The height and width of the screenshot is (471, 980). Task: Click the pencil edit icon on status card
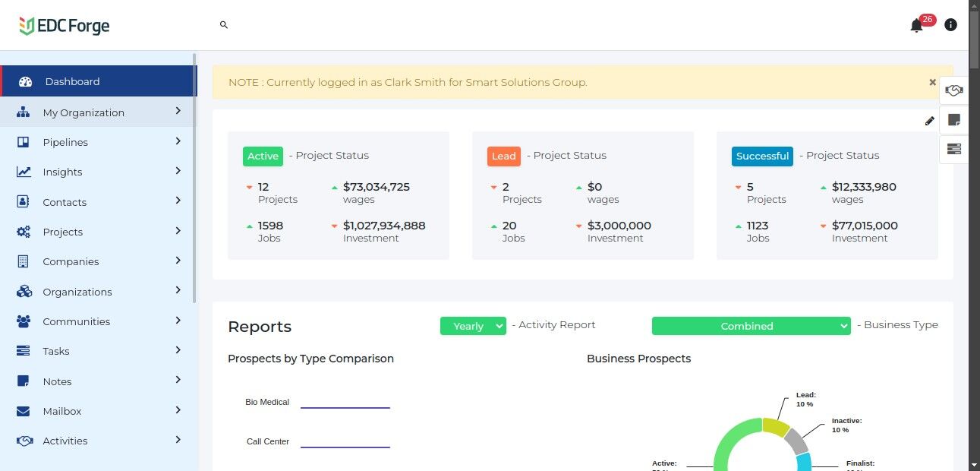(x=930, y=121)
